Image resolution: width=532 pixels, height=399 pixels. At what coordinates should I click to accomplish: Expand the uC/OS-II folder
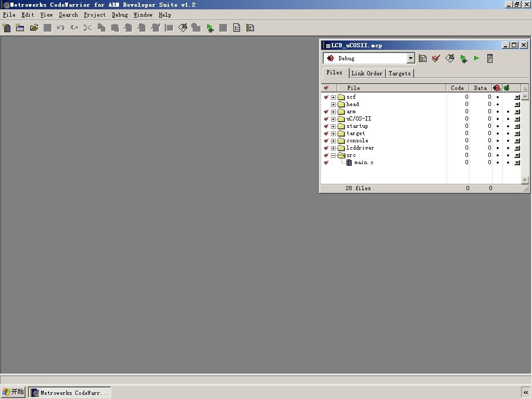[x=333, y=119]
